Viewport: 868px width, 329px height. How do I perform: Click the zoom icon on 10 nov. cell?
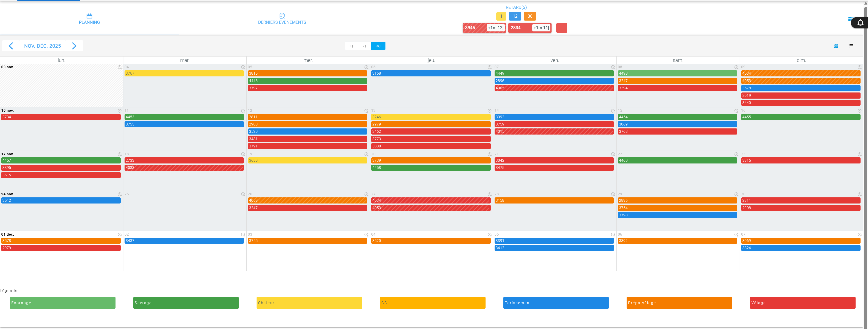coord(120,111)
